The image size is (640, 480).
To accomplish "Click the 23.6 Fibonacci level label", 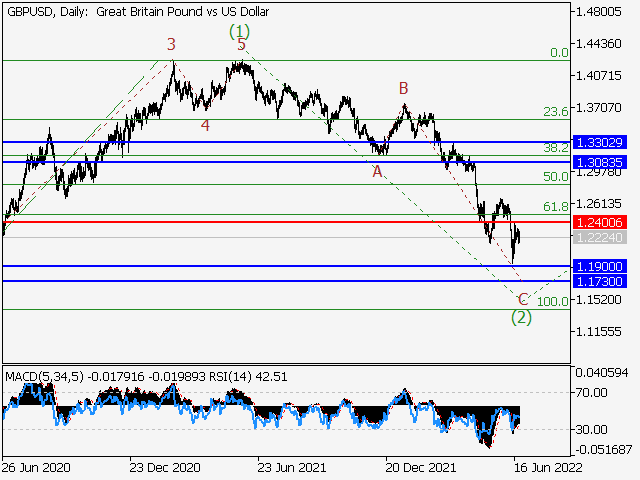I will tap(556, 112).
